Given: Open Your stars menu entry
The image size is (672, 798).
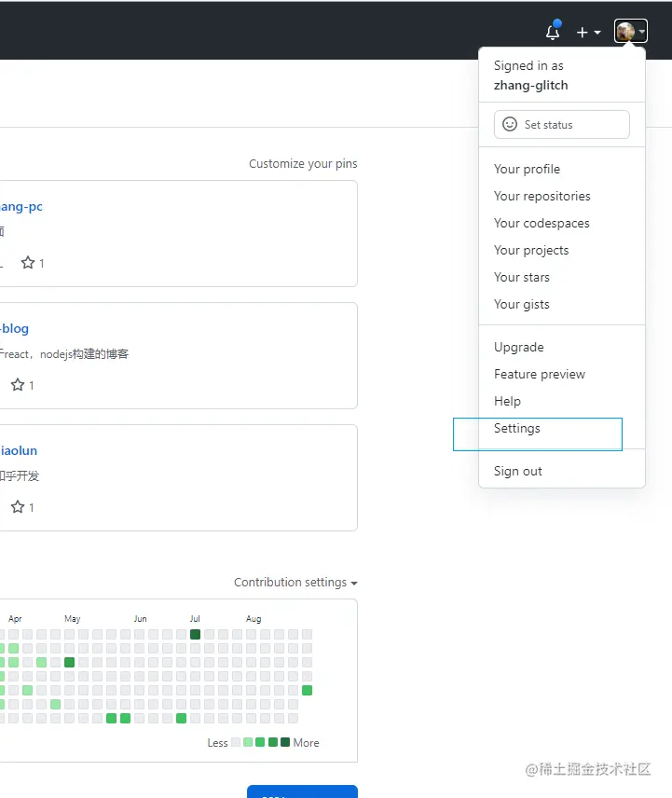Looking at the screenshot, I should [522, 278].
